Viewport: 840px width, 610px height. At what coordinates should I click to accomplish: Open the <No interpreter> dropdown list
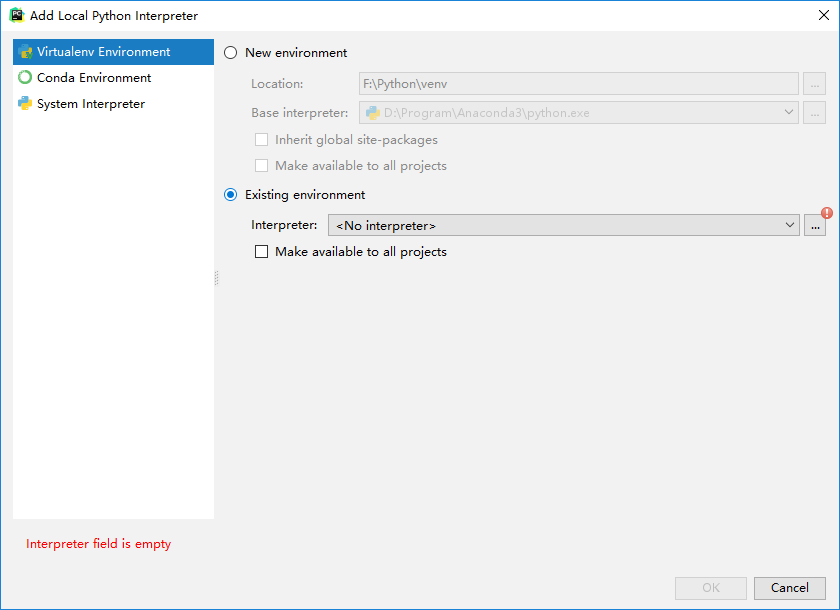pos(563,226)
